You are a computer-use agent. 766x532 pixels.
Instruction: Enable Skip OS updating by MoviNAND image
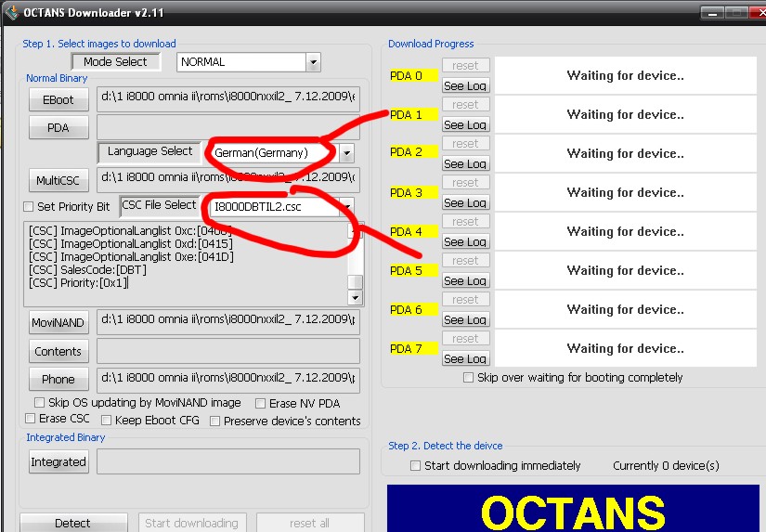[x=40, y=403]
